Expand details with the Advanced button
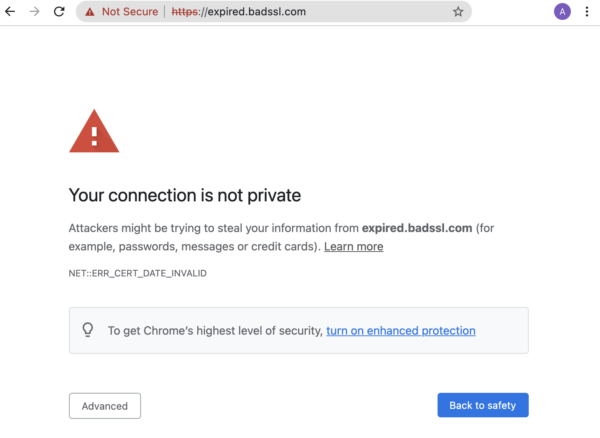The image size is (600, 438). (105, 406)
